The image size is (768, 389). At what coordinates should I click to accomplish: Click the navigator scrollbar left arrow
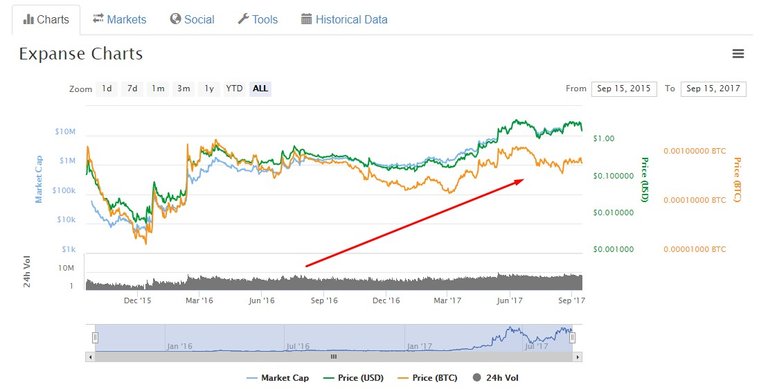90,357
